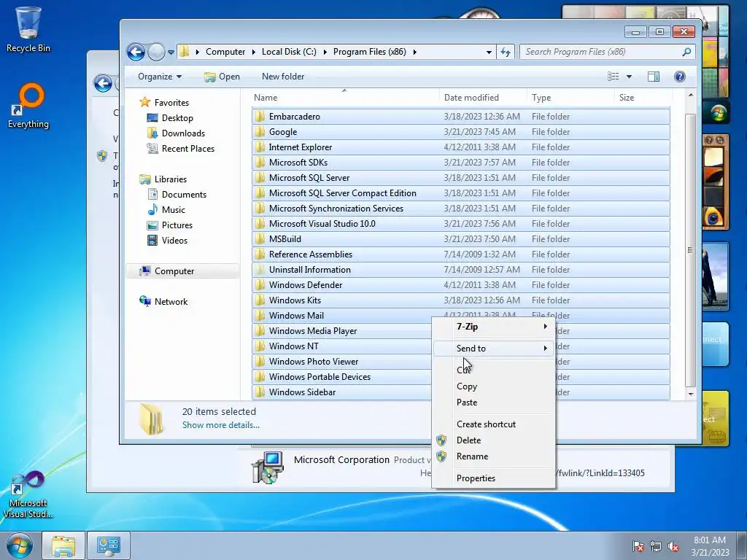Click the Google folder icon
747x560 pixels.
click(x=260, y=132)
